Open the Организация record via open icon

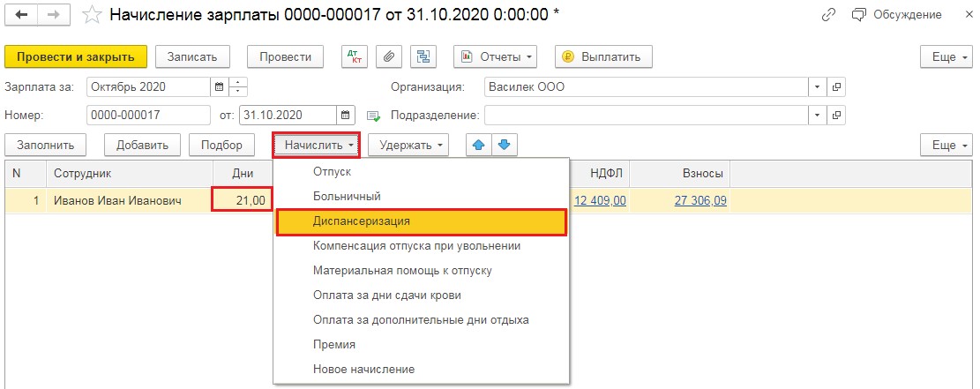836,87
